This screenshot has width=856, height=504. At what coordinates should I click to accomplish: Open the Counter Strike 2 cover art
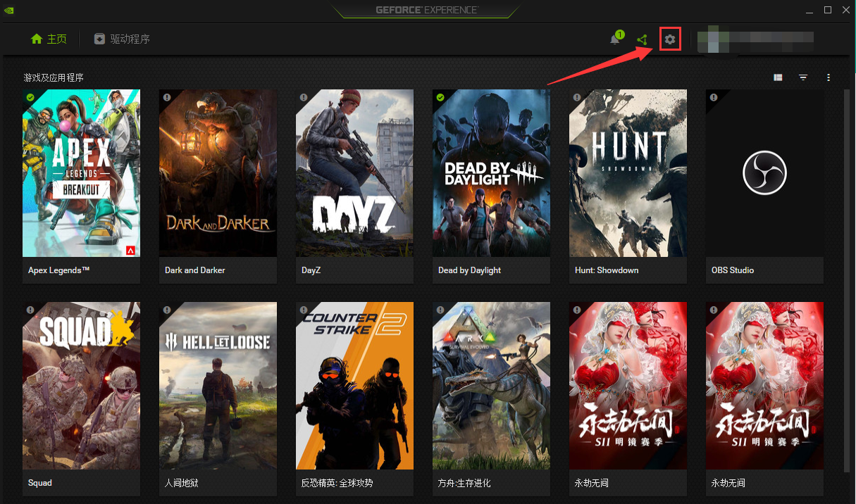pos(354,386)
